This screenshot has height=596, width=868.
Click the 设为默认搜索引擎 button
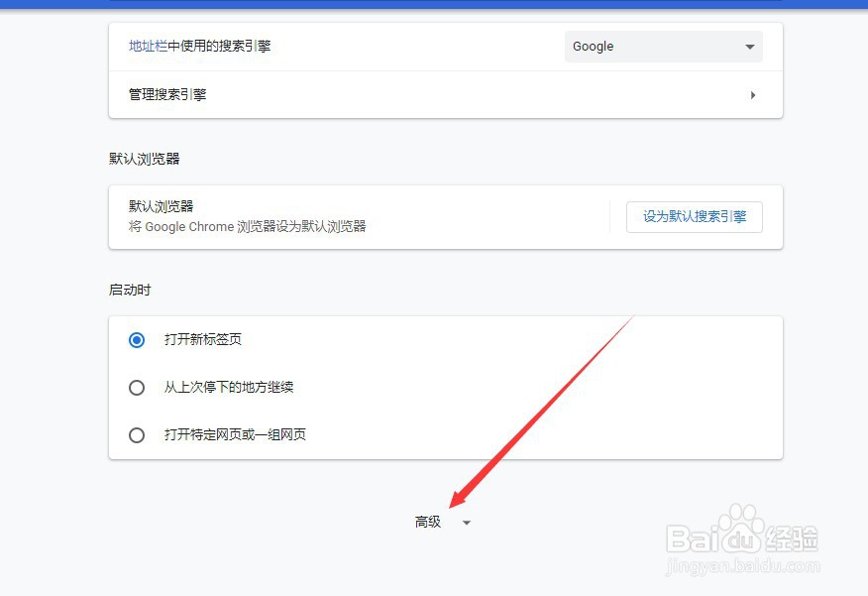[x=694, y=216]
